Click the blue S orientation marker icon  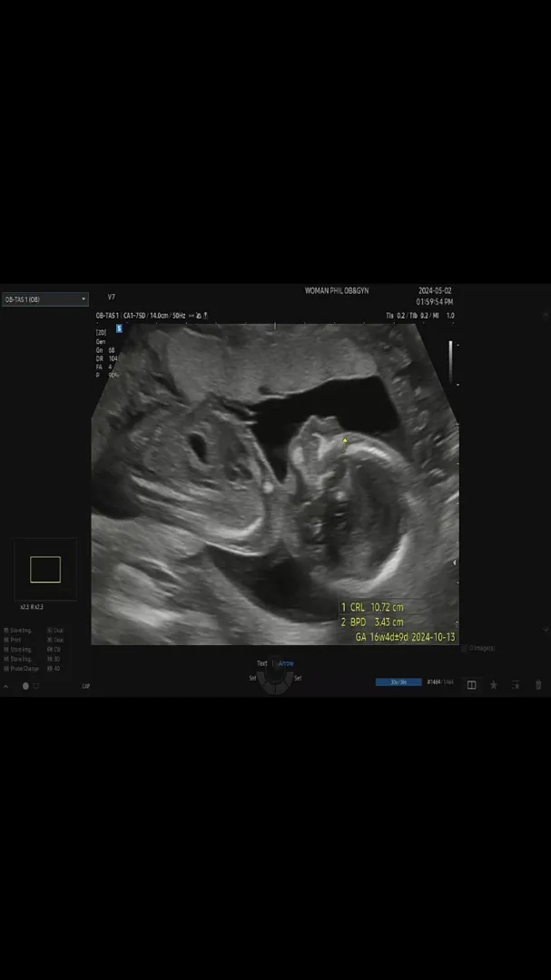(x=119, y=328)
